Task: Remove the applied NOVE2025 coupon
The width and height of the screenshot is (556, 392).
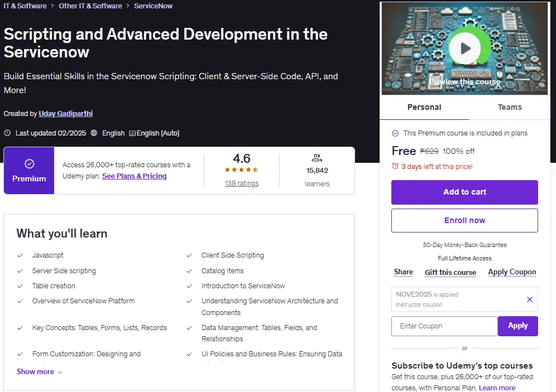Action: point(529,299)
